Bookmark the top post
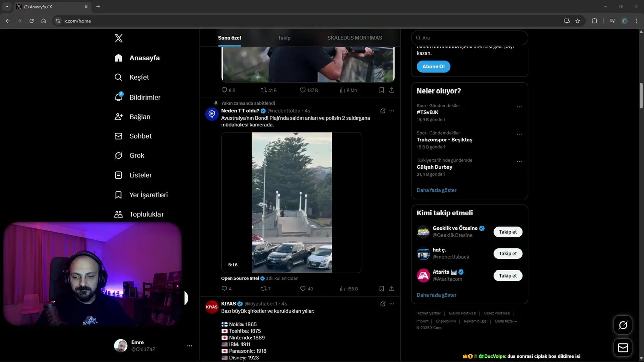This screenshot has height=362, width=644. (x=381, y=90)
